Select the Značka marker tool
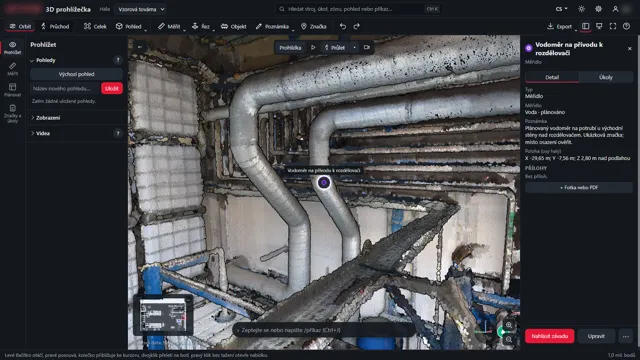 [313, 27]
